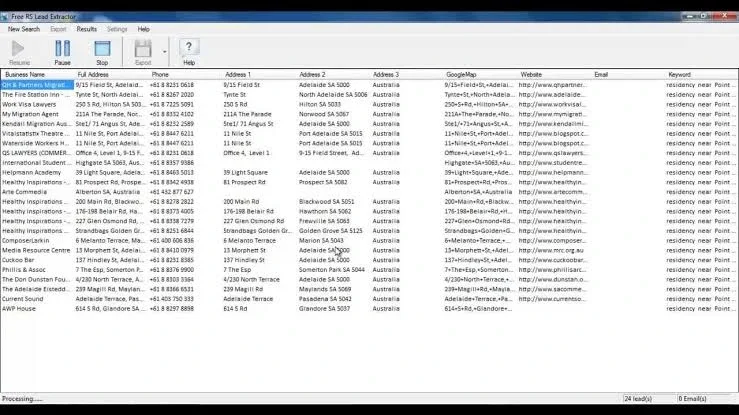Select the Current Sound row
Screen dimensions: 739x415
369,299
